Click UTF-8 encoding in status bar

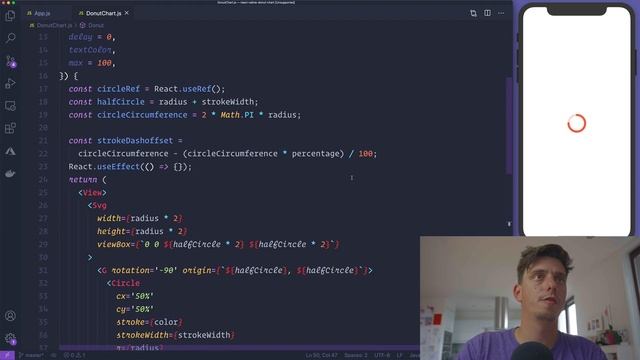[382, 356]
